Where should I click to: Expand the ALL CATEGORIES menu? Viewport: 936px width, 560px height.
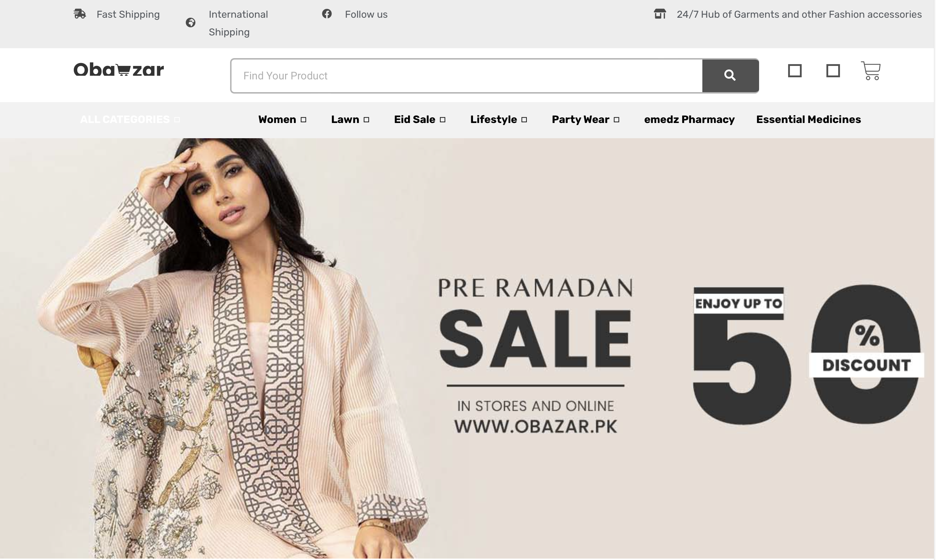[x=130, y=120]
